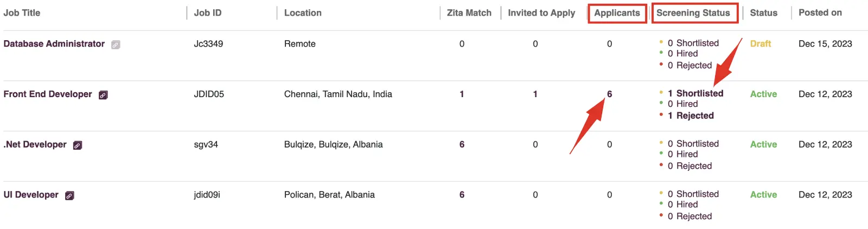The height and width of the screenshot is (229, 868).
Task: Click 1 Shortlisted for Front End Developer
Action: (695, 93)
